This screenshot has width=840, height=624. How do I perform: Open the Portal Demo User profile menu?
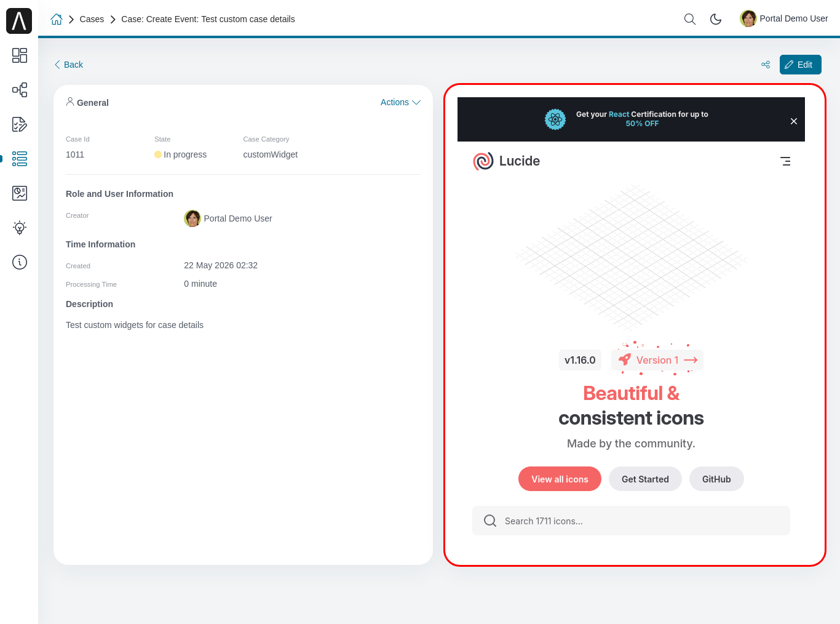coord(784,18)
